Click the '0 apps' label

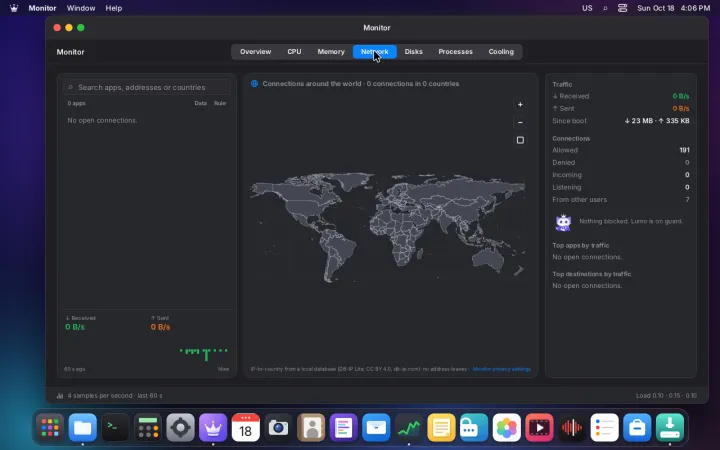pyautogui.click(x=77, y=103)
